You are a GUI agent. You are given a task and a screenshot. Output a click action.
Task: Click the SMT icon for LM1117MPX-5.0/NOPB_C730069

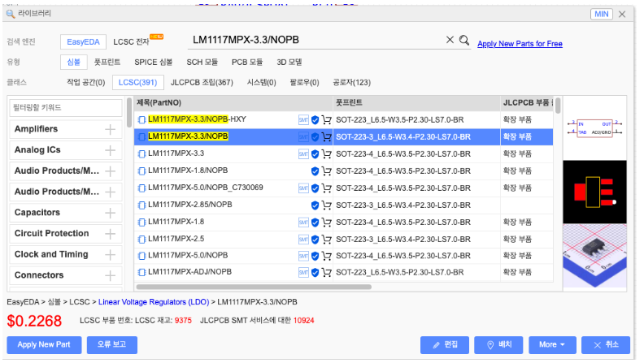tap(303, 188)
